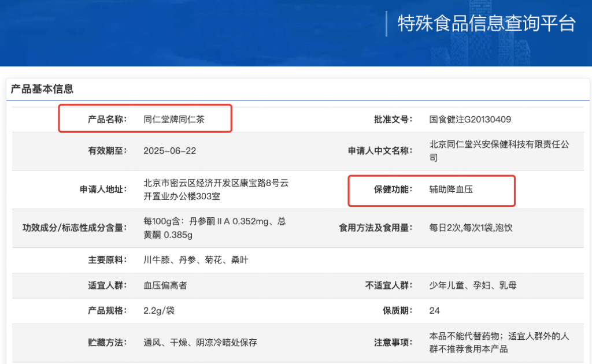Select health function 辅助降血压
Viewport: 592px width, 364px height.
click(451, 190)
